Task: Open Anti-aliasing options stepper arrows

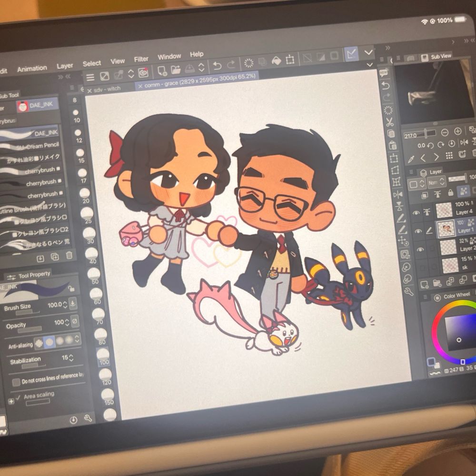Action: (x=78, y=339)
